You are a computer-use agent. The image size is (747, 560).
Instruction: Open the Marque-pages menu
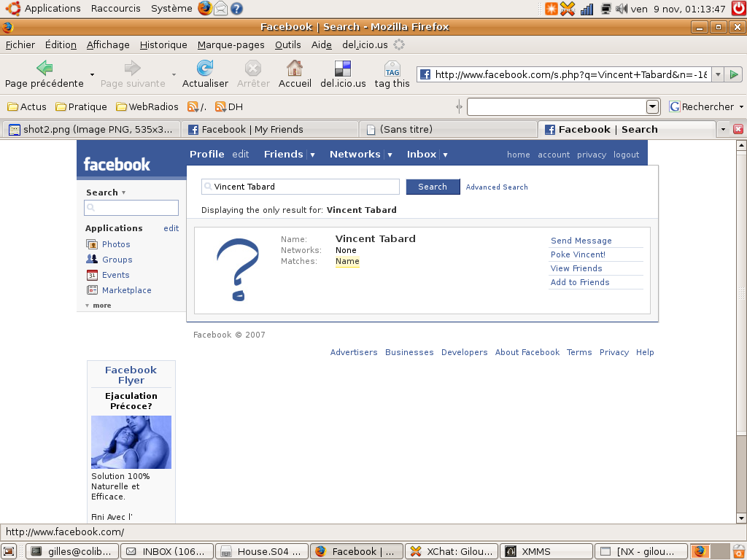[x=231, y=44]
